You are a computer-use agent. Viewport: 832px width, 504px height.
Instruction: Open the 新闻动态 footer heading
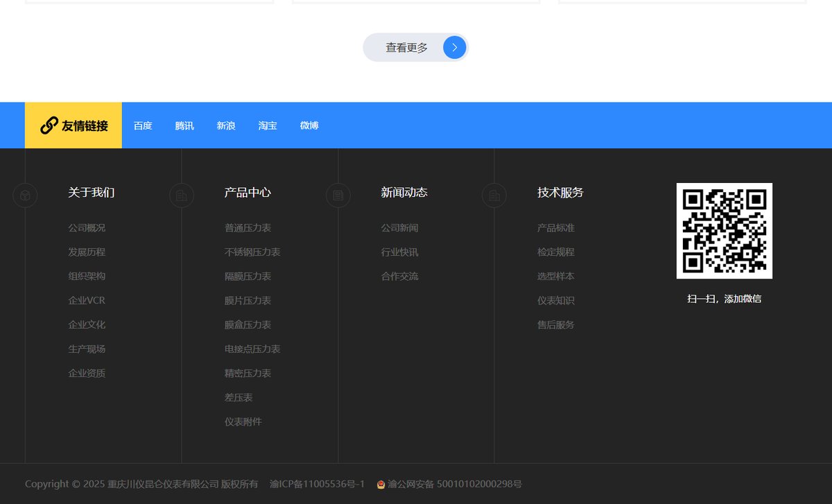click(404, 193)
